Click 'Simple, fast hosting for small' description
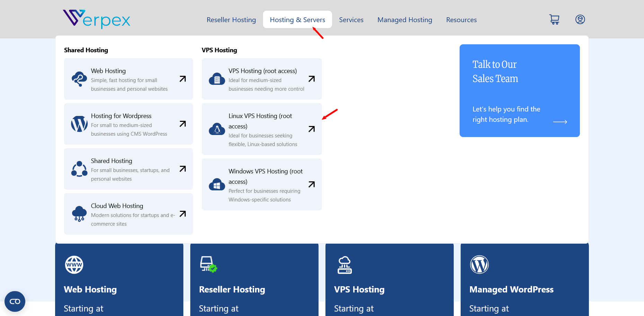Image resolution: width=644 pixels, height=316 pixels. (124, 80)
